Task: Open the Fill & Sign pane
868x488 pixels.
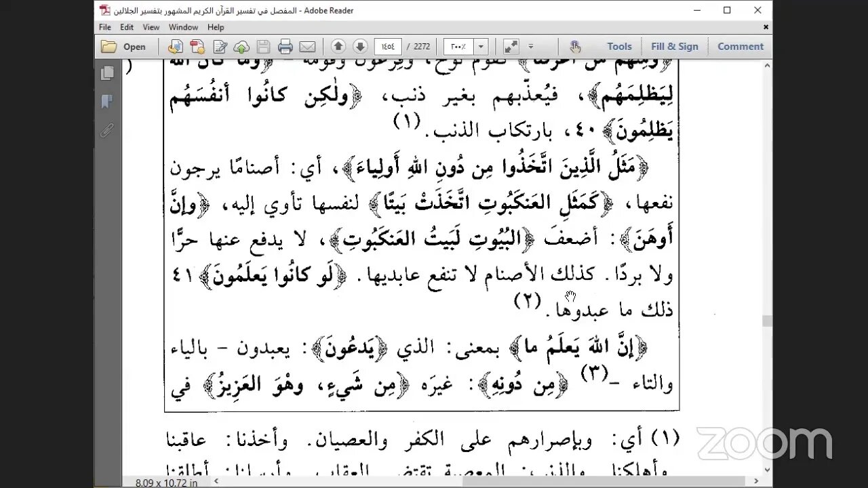Action: click(675, 46)
